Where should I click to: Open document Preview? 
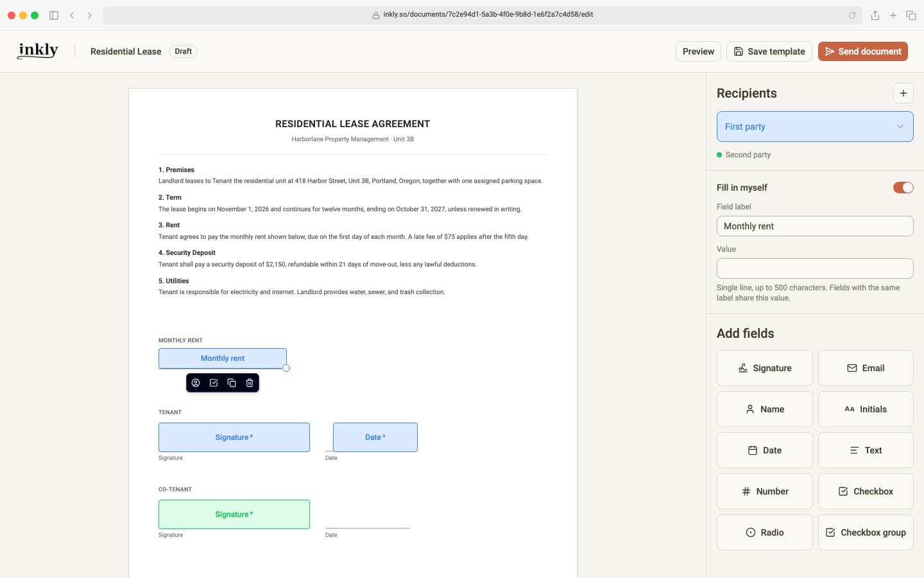698,51
